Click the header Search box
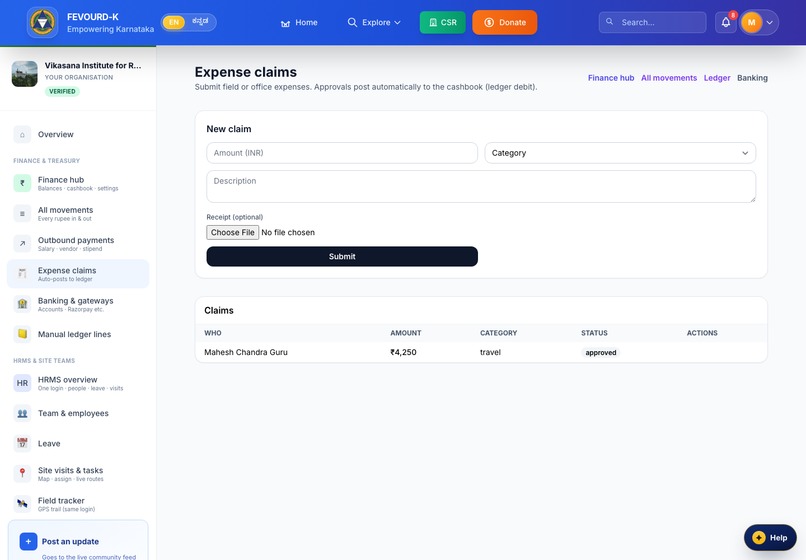The width and height of the screenshot is (806, 560). click(x=652, y=22)
